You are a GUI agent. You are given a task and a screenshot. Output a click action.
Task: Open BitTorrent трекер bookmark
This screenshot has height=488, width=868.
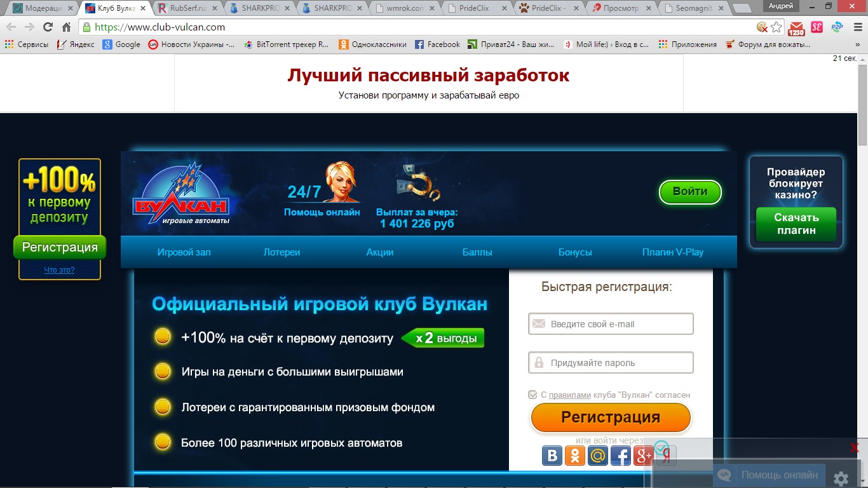pyautogui.click(x=286, y=44)
